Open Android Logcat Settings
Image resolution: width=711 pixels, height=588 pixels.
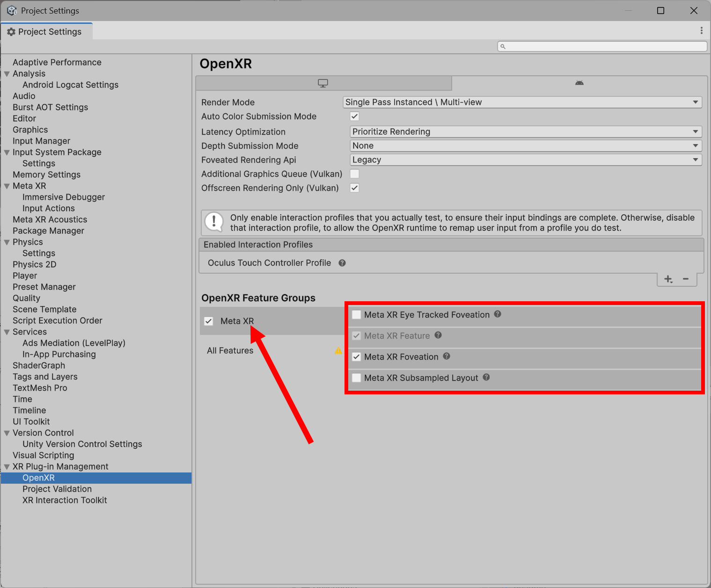[x=70, y=85]
